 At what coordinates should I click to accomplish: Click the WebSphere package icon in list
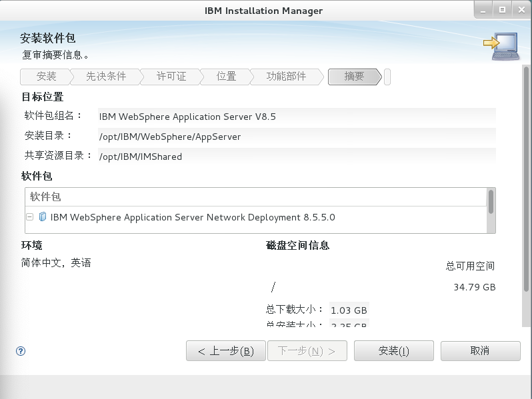(x=43, y=216)
